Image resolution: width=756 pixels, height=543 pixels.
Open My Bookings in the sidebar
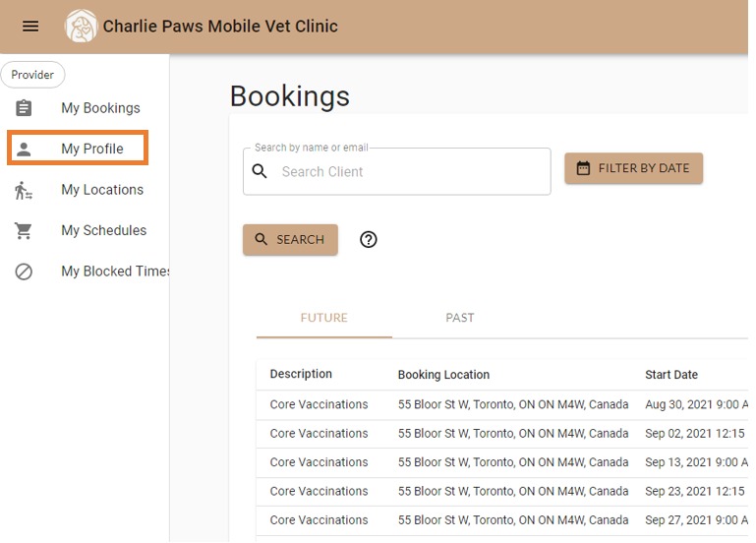click(x=100, y=108)
